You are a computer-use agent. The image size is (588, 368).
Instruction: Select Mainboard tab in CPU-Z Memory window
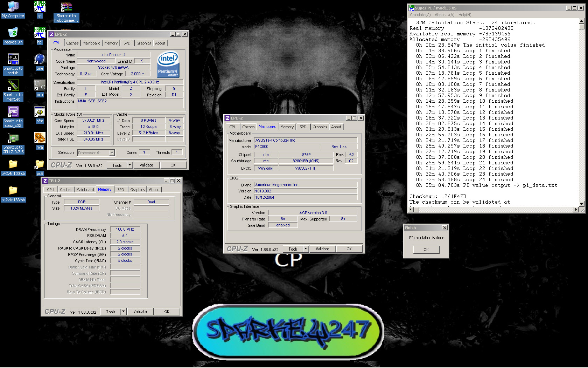(85, 190)
